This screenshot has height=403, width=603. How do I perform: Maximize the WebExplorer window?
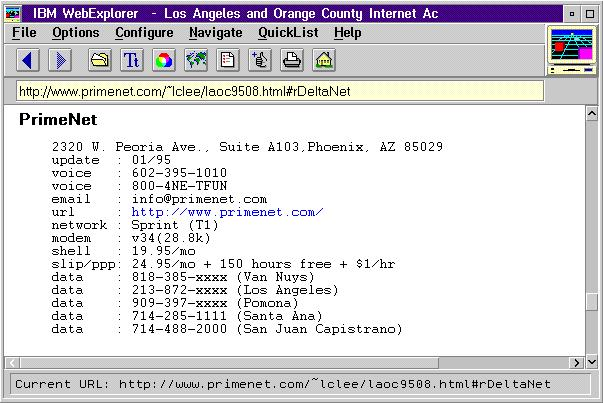point(590,14)
